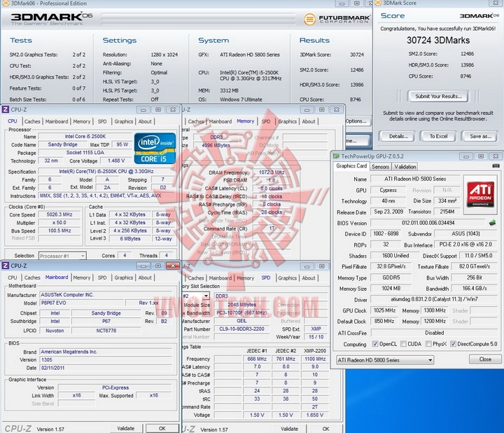The width and height of the screenshot is (504, 433).
Task: Click the Save as button in 3DMark Score
Action: coord(480,137)
